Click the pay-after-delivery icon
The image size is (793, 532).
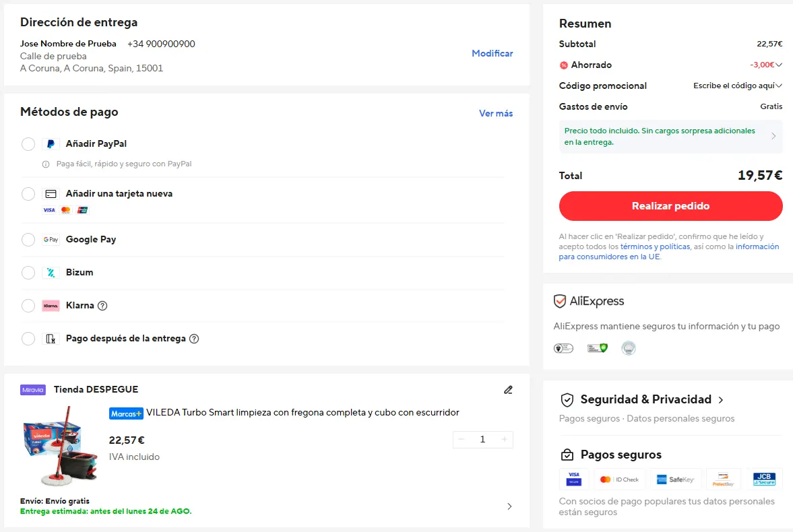tap(51, 339)
